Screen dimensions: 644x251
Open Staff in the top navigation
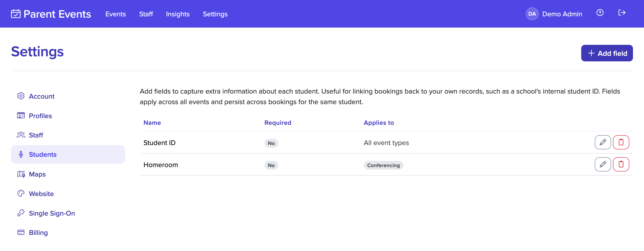(146, 14)
